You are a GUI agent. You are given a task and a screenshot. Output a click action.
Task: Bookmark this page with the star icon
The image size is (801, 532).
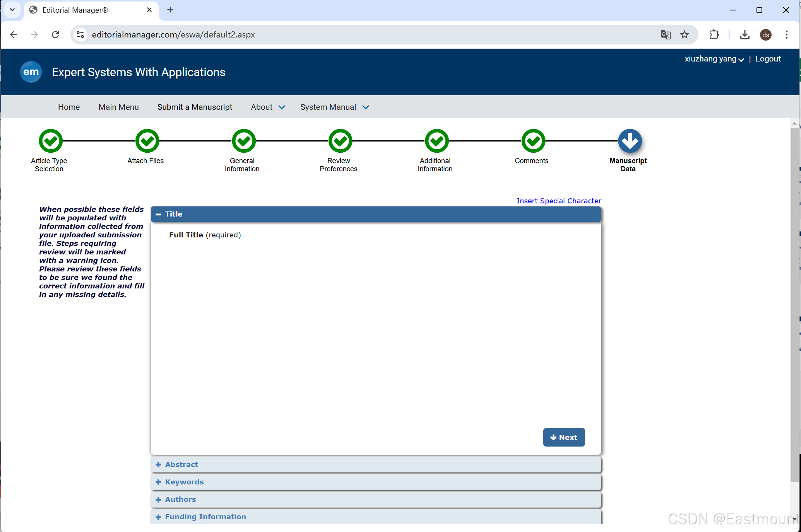(x=685, y=35)
